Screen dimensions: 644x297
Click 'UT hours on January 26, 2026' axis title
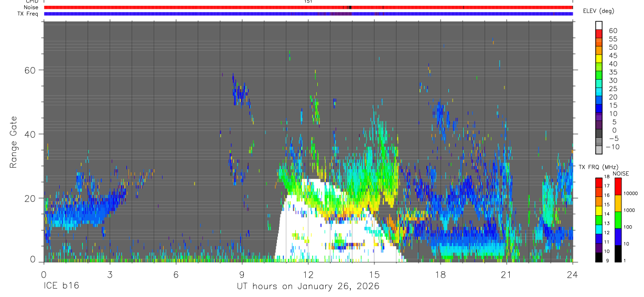point(308,287)
